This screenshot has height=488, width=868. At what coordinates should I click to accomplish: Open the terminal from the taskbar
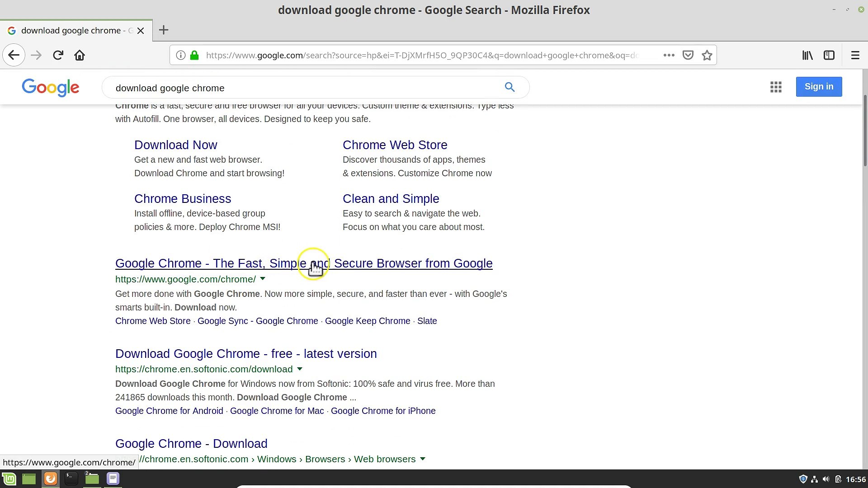71,479
